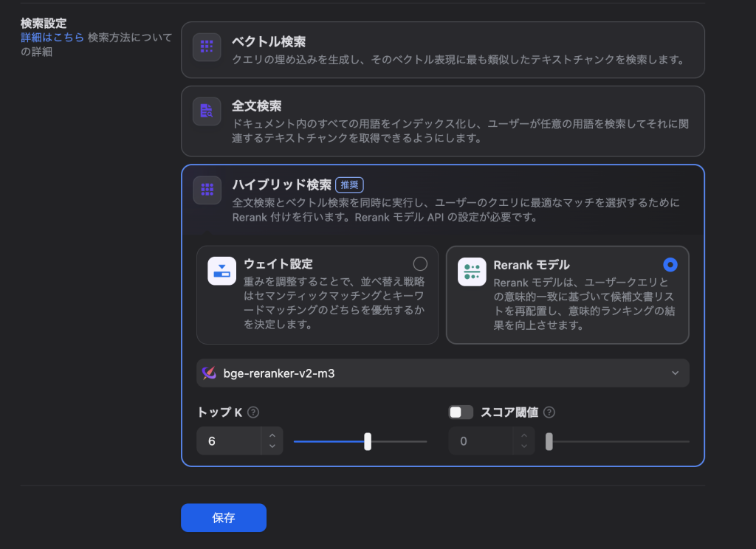Click the ベクトル検索 grid icon

207,47
